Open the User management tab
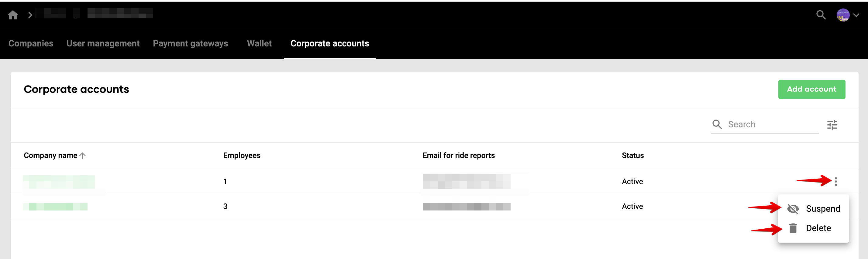The height and width of the screenshot is (259, 868). tap(103, 43)
